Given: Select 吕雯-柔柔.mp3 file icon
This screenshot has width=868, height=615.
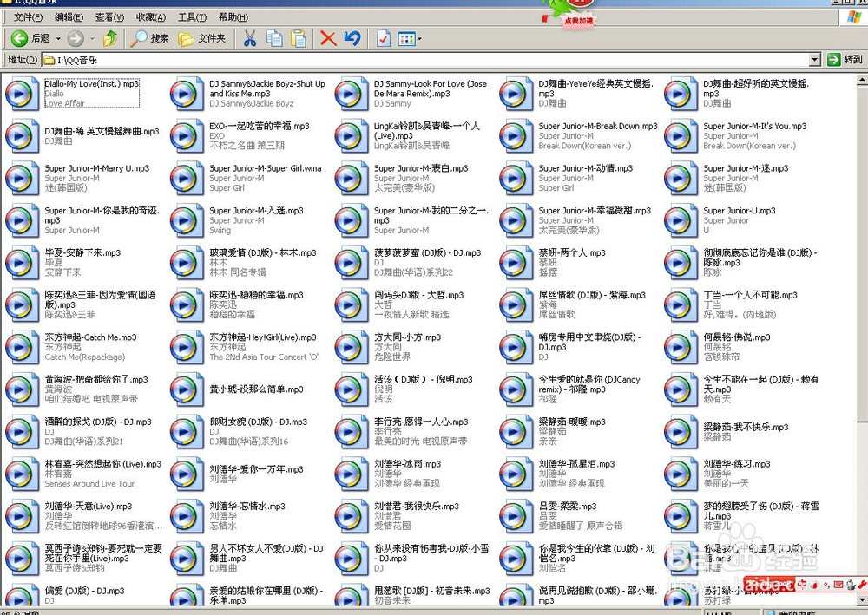Looking at the screenshot, I should 516,515.
